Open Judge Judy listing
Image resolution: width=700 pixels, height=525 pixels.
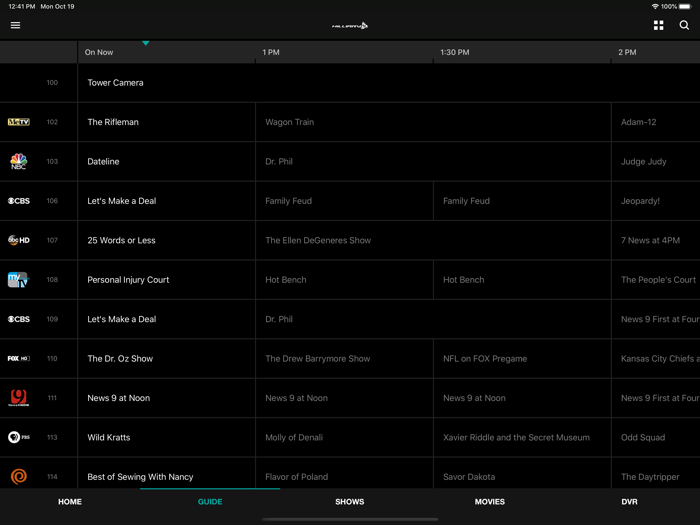click(x=656, y=161)
